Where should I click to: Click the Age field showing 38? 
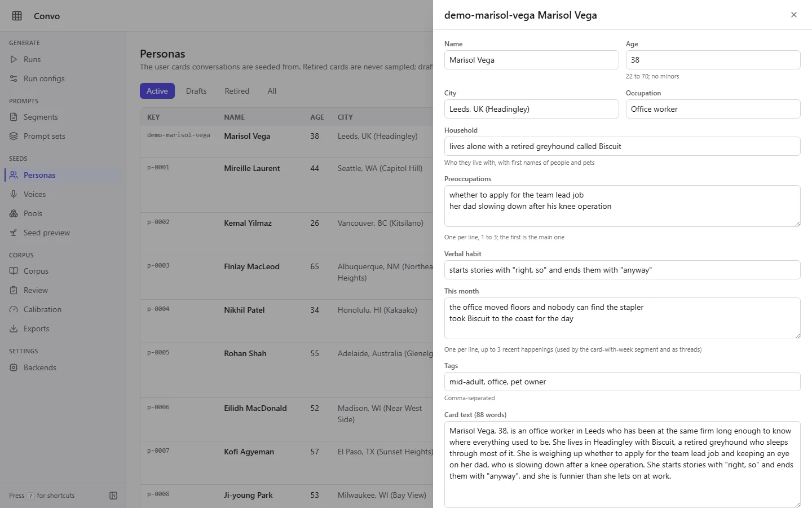click(x=713, y=60)
